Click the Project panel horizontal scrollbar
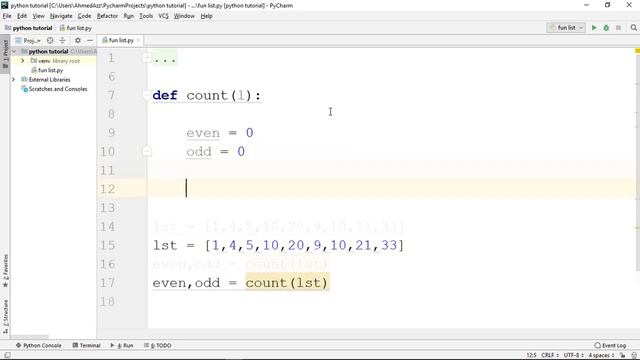Viewport: 640px width, 360px height. pyautogui.click(x=29, y=337)
